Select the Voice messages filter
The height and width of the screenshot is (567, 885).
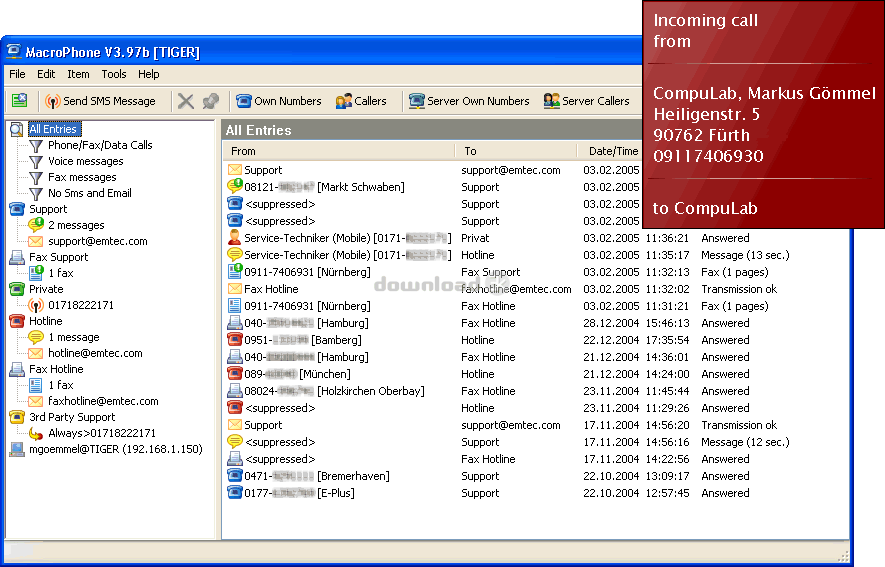coord(85,161)
